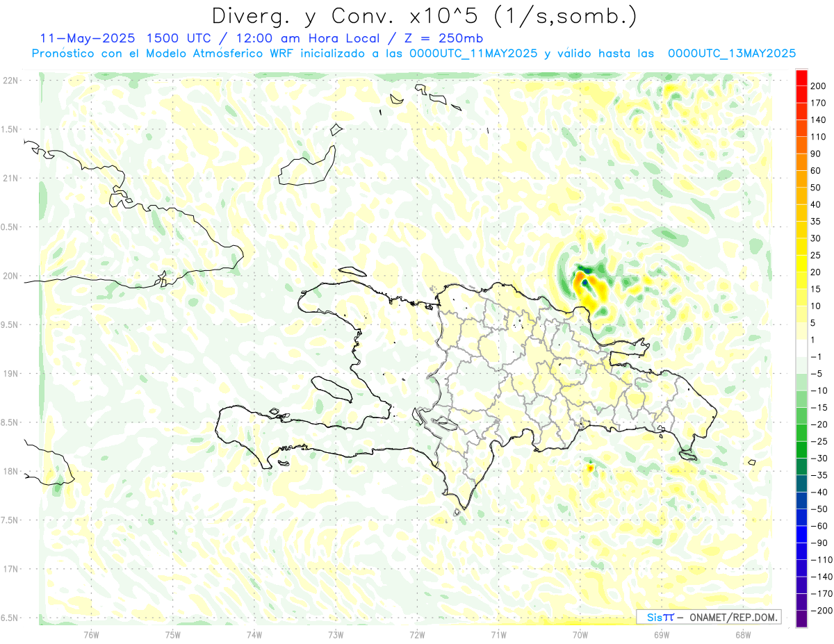Click longitude label '75W'
The width and height of the screenshot is (834, 644).
172,634
